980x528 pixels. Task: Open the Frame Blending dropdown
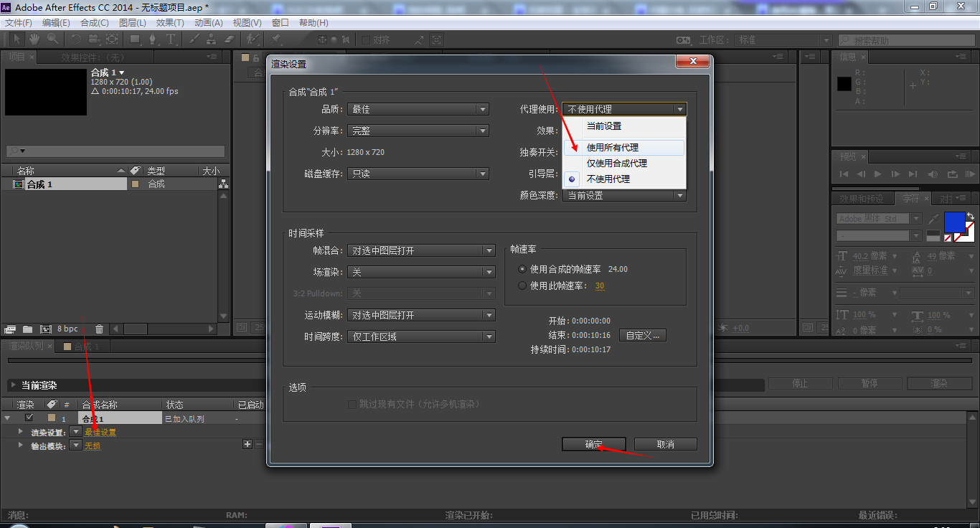[x=421, y=250]
